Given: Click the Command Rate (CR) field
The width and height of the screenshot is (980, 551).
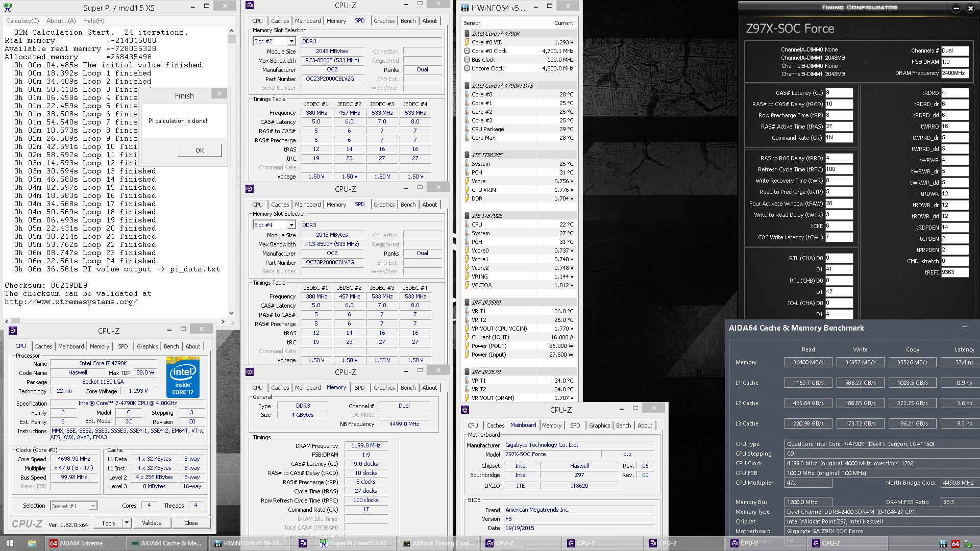Looking at the screenshot, I should (x=839, y=138).
